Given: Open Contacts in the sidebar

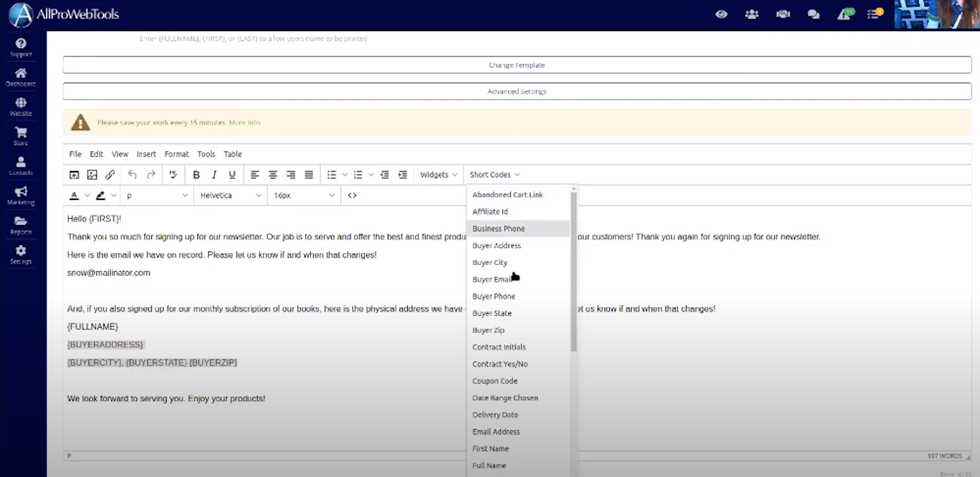Looking at the screenshot, I should (x=21, y=166).
